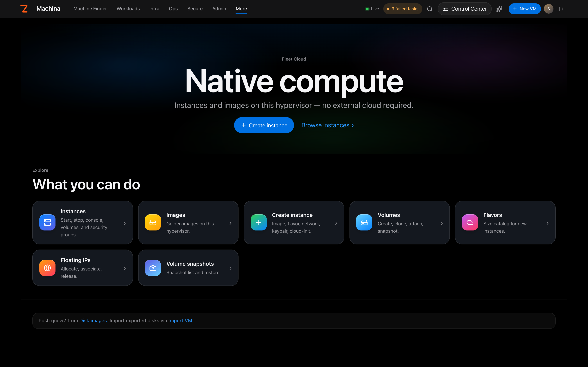Expand the Flavors card chevron
Viewport: 588px width, 367px height.
click(547, 223)
